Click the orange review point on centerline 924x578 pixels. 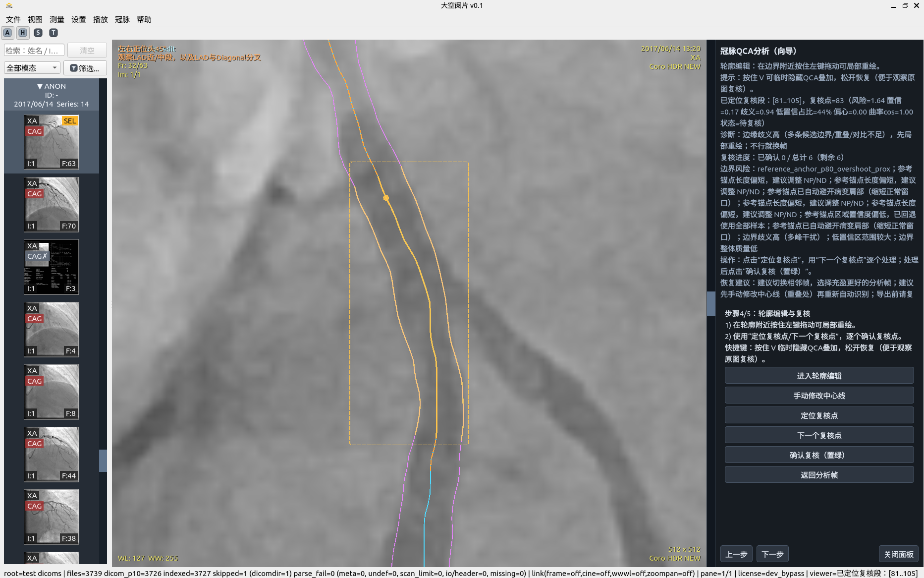(386, 198)
